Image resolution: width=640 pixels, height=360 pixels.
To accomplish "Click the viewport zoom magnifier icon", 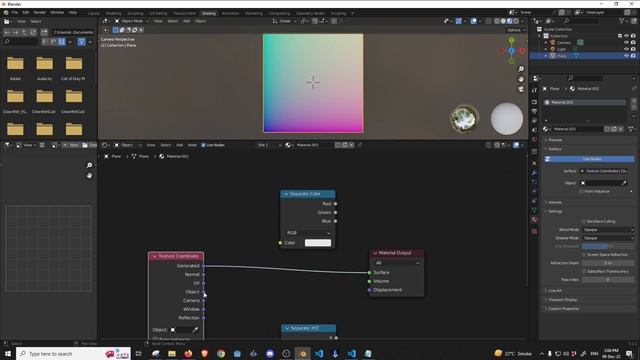I will coord(521,69).
